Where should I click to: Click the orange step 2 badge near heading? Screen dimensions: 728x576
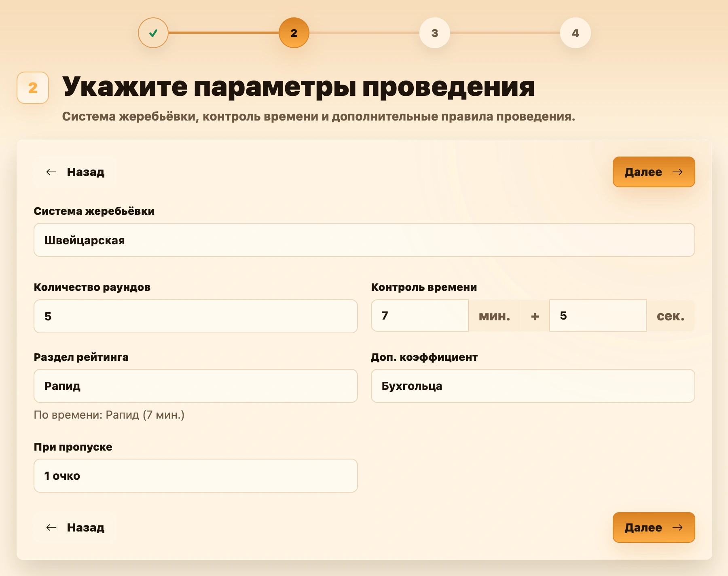click(x=33, y=88)
